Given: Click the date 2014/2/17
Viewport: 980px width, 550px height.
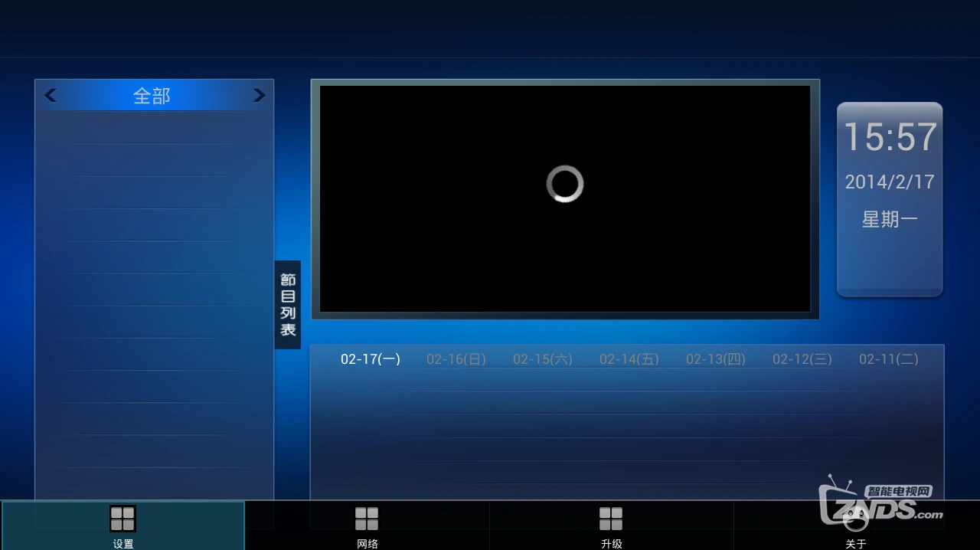Looking at the screenshot, I should 890,182.
